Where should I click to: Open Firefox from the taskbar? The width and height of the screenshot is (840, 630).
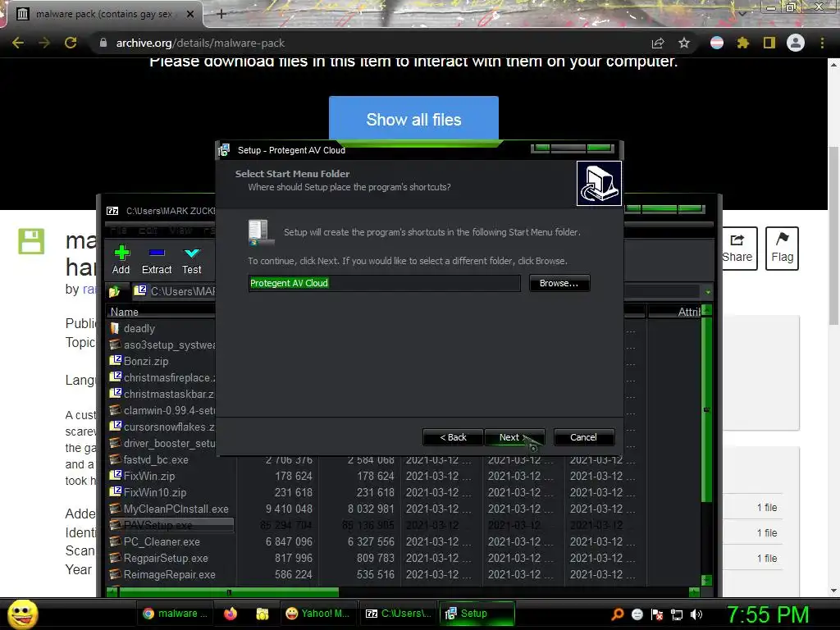pyautogui.click(x=231, y=614)
